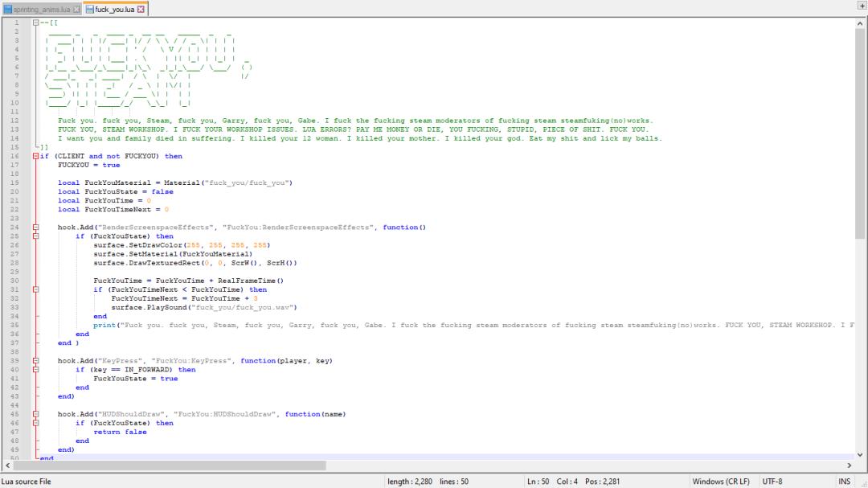This screenshot has height=488, width=868.
Task: Click the plus button at top right
Action: [862, 6]
